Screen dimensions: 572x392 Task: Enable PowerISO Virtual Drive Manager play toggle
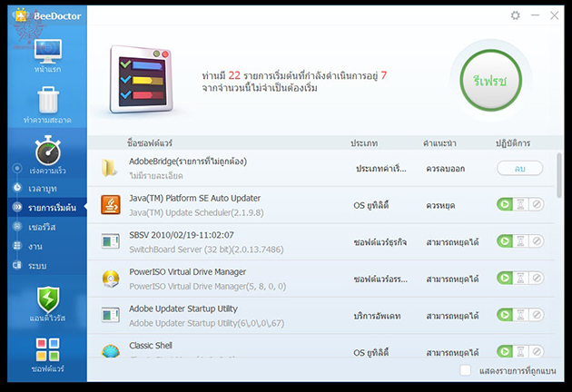pyautogui.click(x=505, y=279)
